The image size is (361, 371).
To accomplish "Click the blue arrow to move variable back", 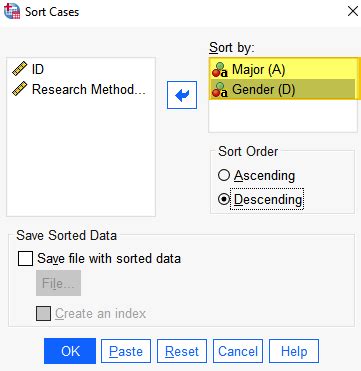I will (182, 96).
